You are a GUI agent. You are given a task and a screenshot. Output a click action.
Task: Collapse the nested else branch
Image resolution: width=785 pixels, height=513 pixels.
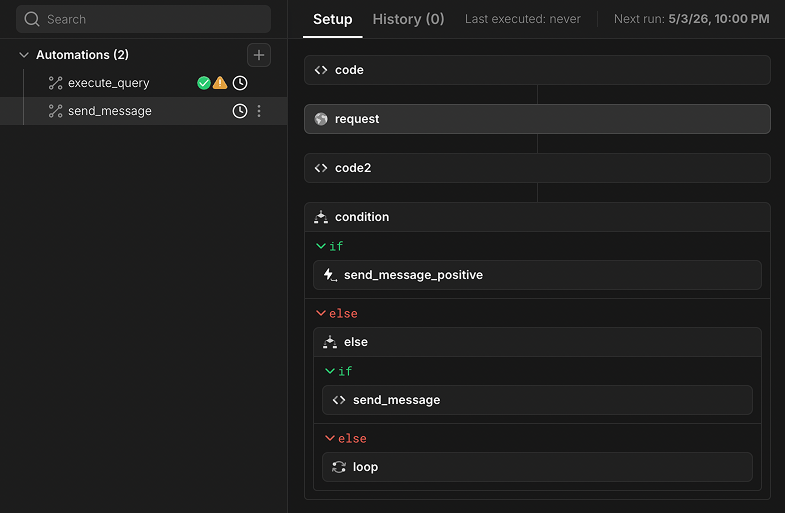coord(330,438)
